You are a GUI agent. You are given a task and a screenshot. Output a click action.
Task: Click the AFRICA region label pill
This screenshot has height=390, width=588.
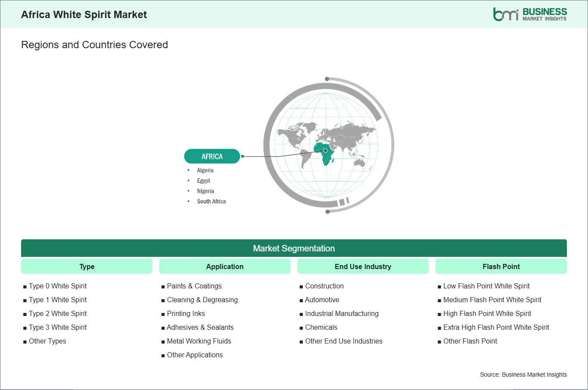click(212, 156)
